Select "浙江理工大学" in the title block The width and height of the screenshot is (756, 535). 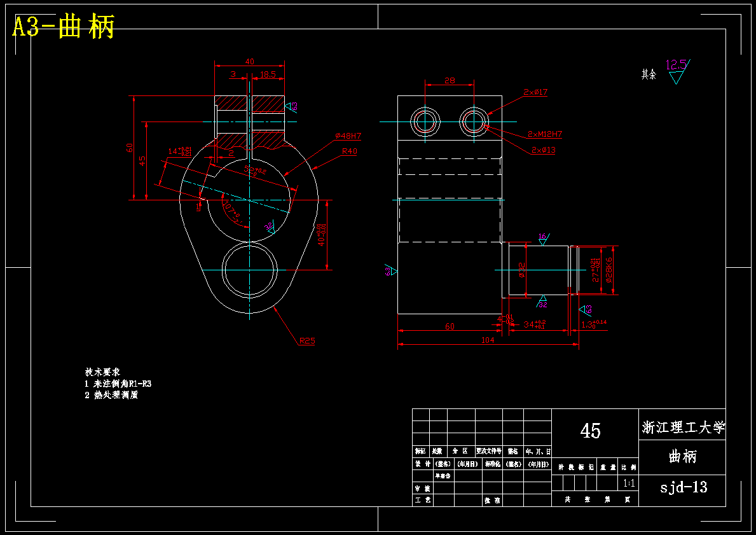pyautogui.click(x=683, y=427)
